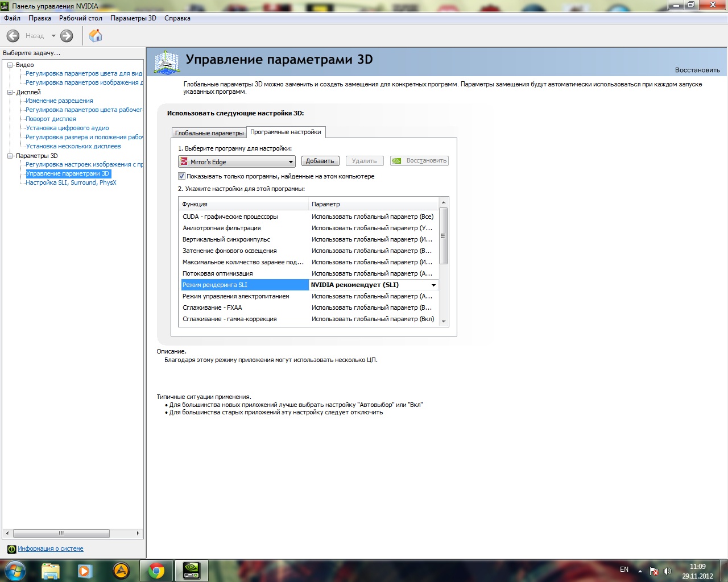
Task: Select the 'Сглаживание - гамма-коррекция' row
Action: [x=309, y=319]
